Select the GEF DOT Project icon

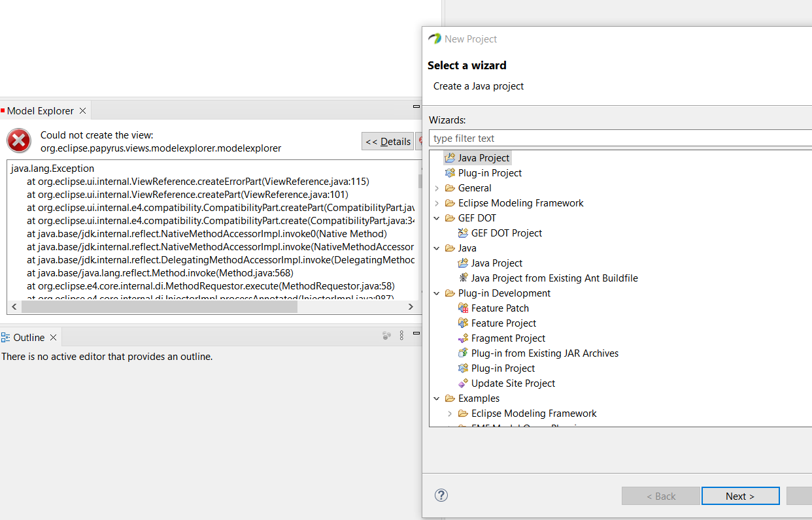(x=463, y=233)
